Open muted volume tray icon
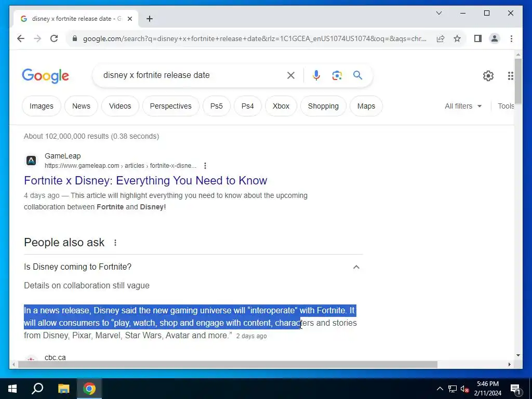532x399 pixels. pyautogui.click(x=464, y=389)
